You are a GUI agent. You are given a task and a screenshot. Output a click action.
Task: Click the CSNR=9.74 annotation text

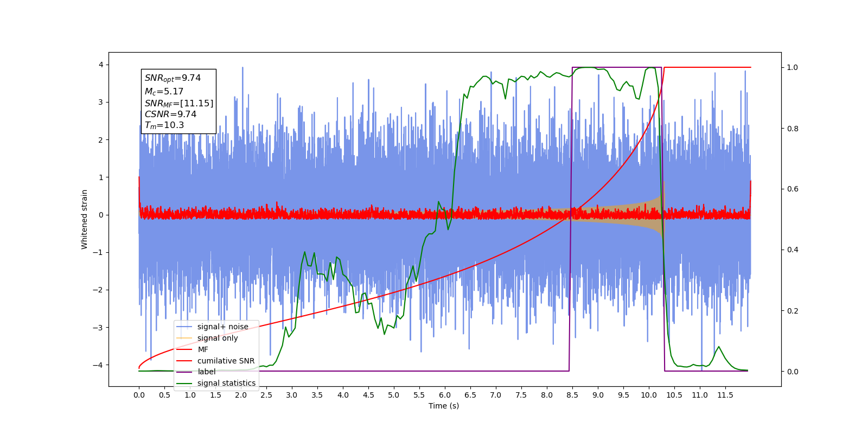click(170, 114)
